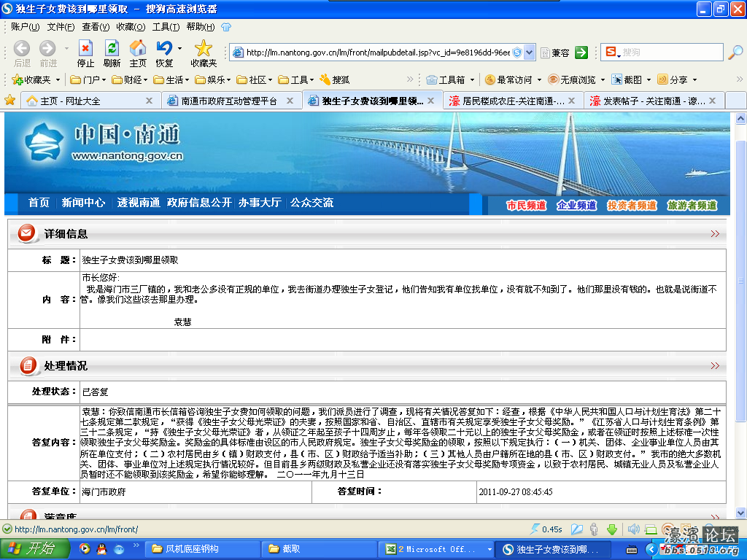Open 企业频道 channel link
The width and height of the screenshot is (747, 560).
point(576,205)
